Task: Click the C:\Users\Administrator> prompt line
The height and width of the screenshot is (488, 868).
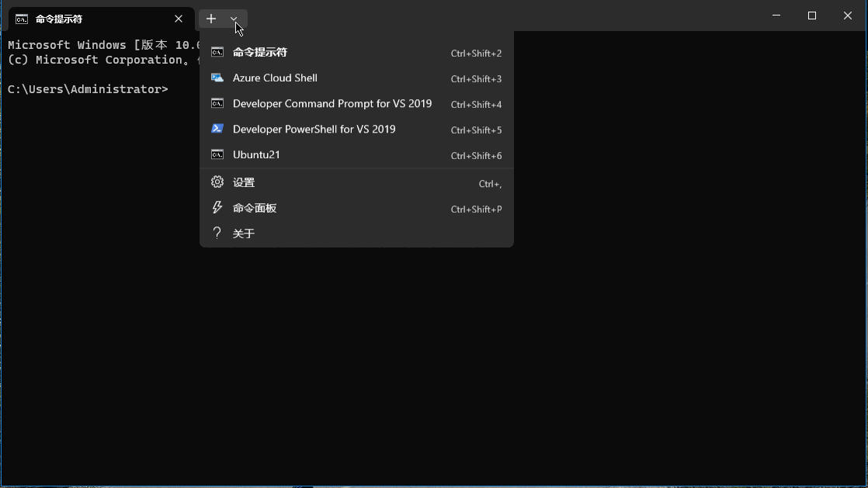Action: pyautogui.click(x=88, y=89)
